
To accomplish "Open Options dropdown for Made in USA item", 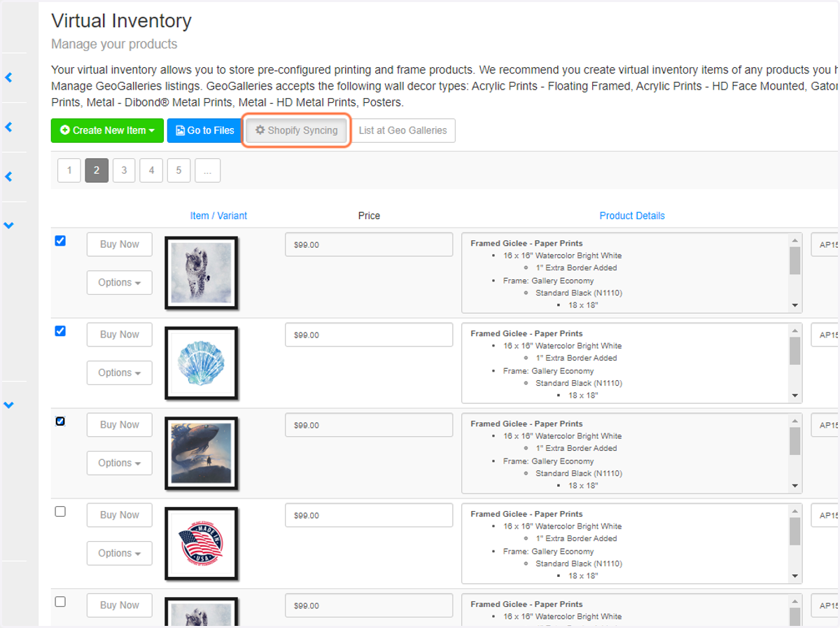I will click(x=120, y=554).
